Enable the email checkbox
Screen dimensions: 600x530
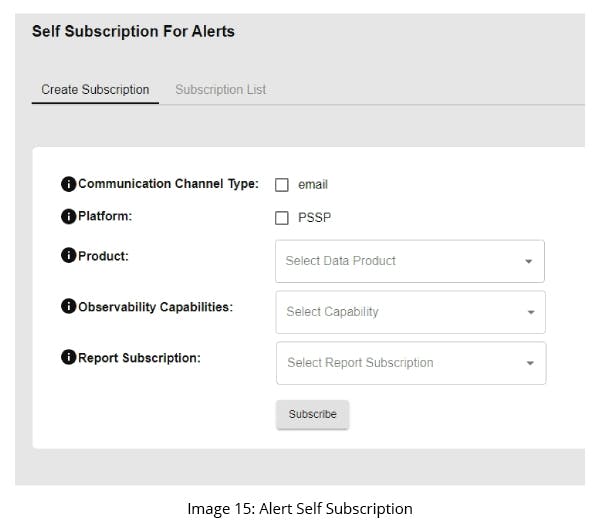point(282,185)
